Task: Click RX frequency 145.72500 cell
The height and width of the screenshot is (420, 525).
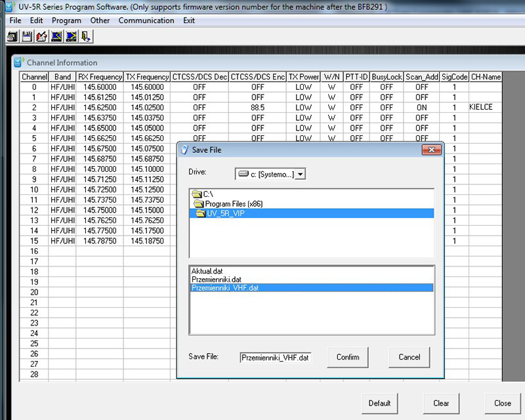Action: (x=100, y=190)
